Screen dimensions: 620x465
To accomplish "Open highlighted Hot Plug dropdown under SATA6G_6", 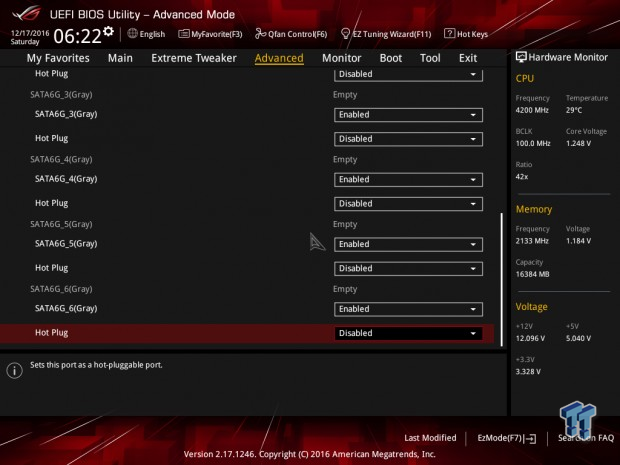I will (408, 333).
